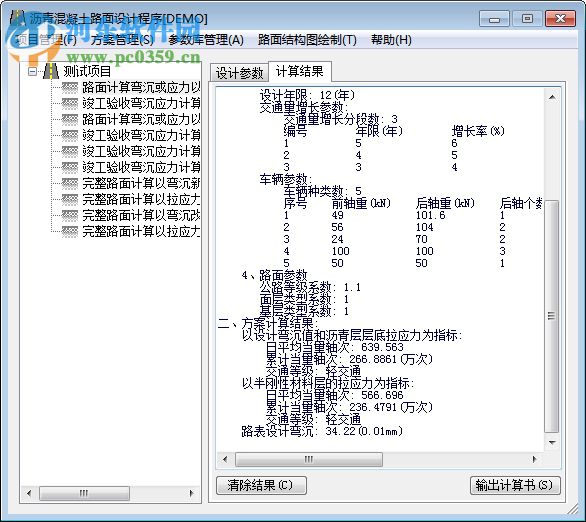Click the results vertical scrollbar up arrow

pos(552,98)
